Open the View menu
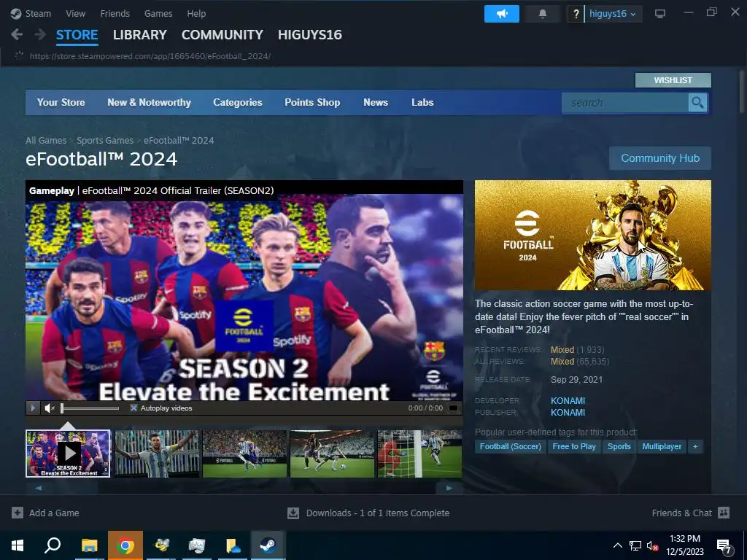This screenshot has width=747, height=560. click(x=75, y=13)
